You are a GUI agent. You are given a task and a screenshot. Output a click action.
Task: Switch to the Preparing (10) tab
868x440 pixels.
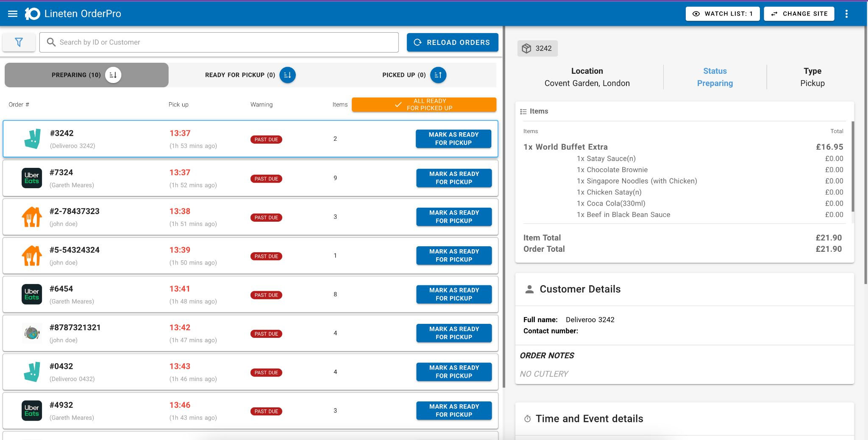coord(86,75)
